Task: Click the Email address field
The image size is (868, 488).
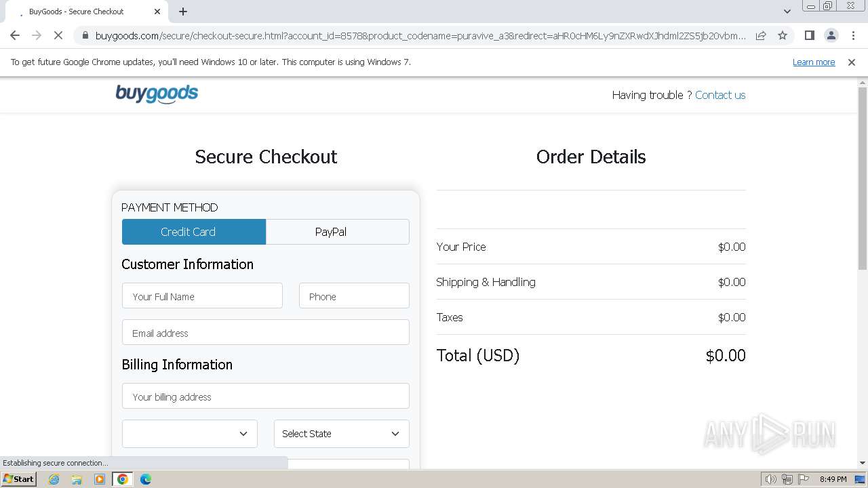Action: (265, 333)
